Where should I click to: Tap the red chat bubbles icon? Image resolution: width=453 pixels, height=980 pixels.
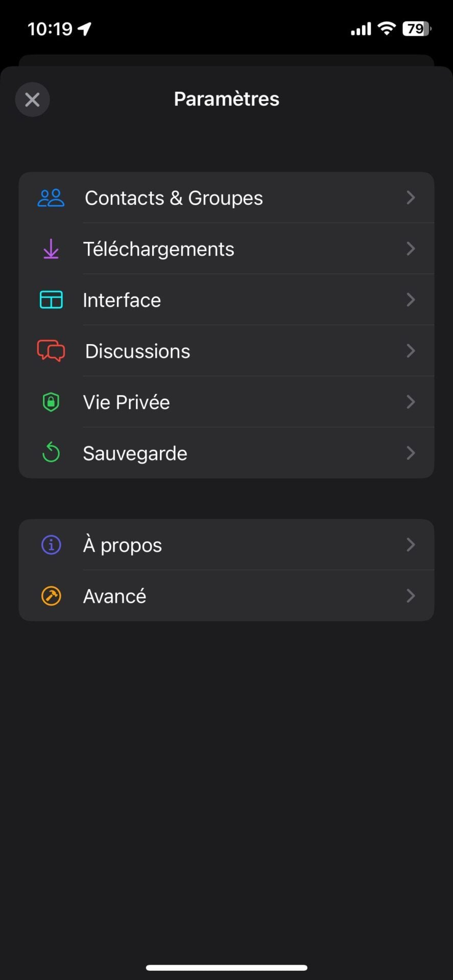[51, 351]
